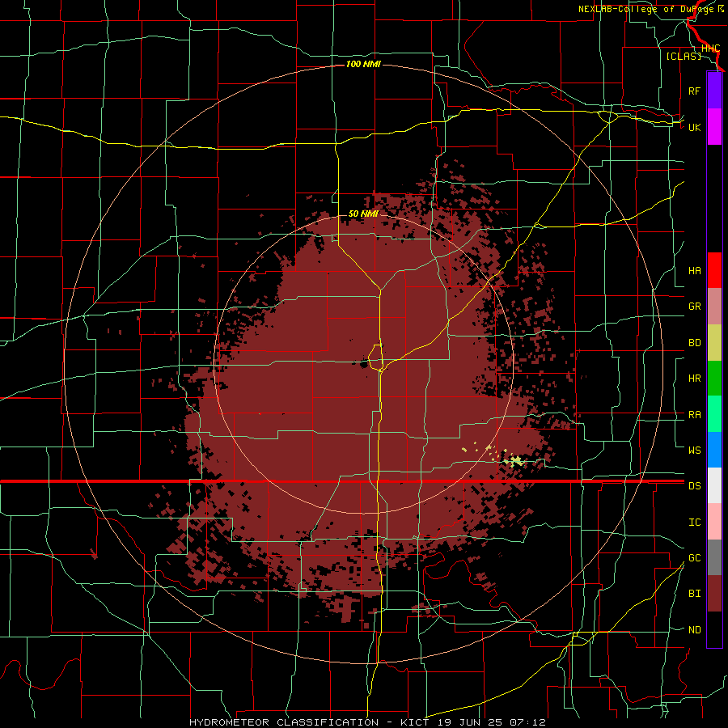The image size is (728, 728).
Task: Click the HYDROMETEOR CLASSIFICATION title text
Action: point(284,722)
